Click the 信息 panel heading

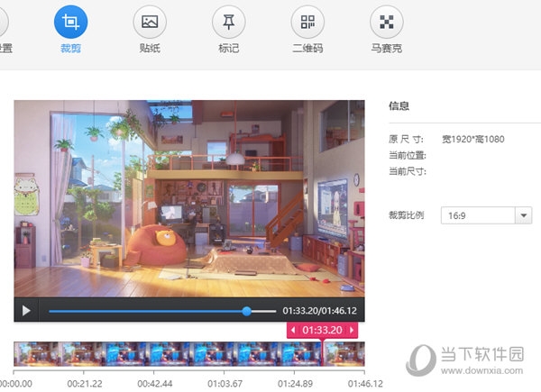[x=399, y=105]
